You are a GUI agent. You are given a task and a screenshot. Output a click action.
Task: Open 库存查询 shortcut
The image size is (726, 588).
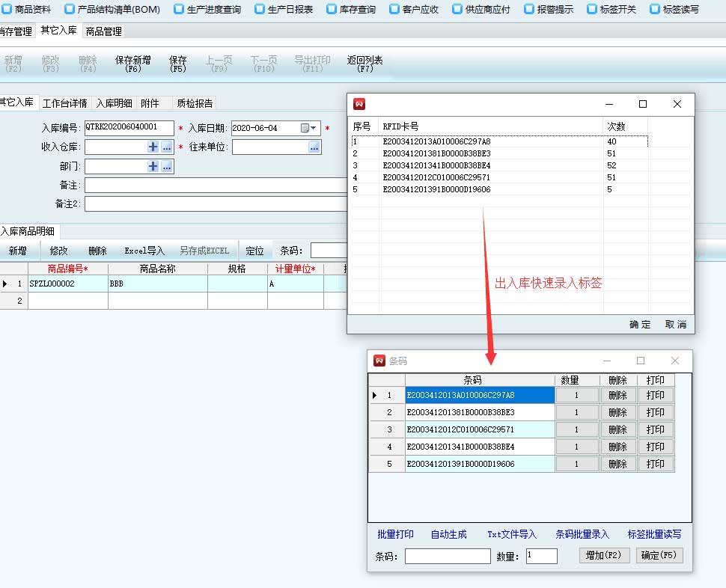point(350,10)
